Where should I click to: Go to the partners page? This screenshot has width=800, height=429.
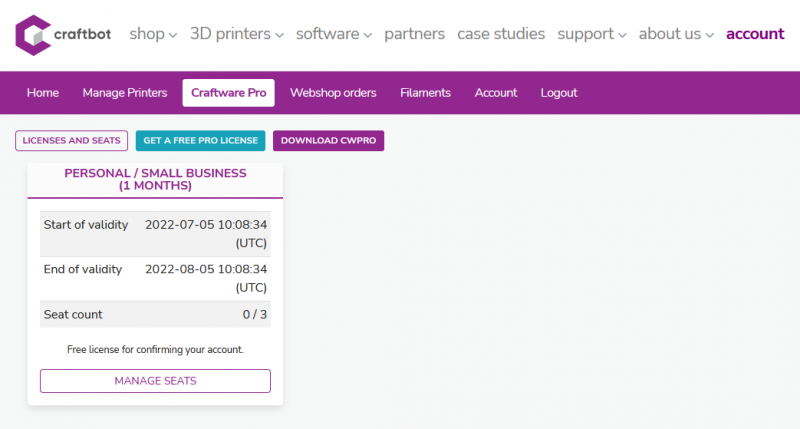(414, 34)
